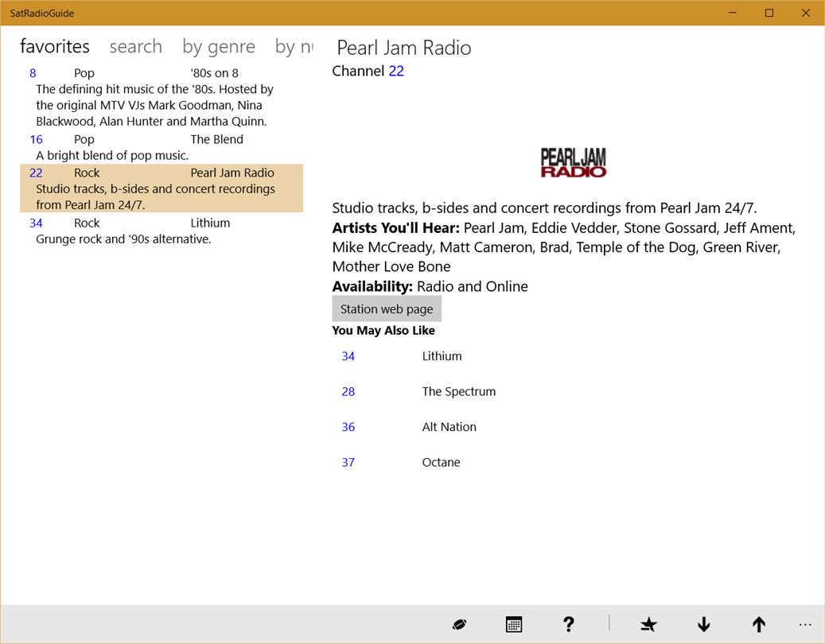Screen dimensions: 825x644
Task: Open the calendar icon in bottom bar
Action: (513, 625)
